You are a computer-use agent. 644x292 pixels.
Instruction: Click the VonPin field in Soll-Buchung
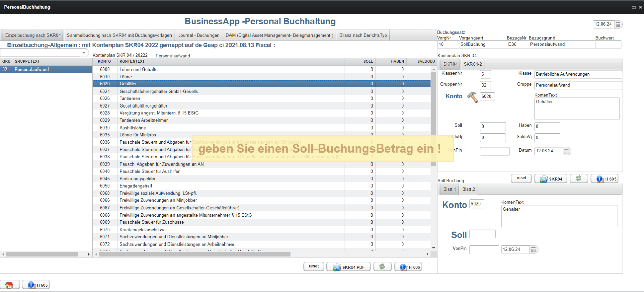coord(484,250)
